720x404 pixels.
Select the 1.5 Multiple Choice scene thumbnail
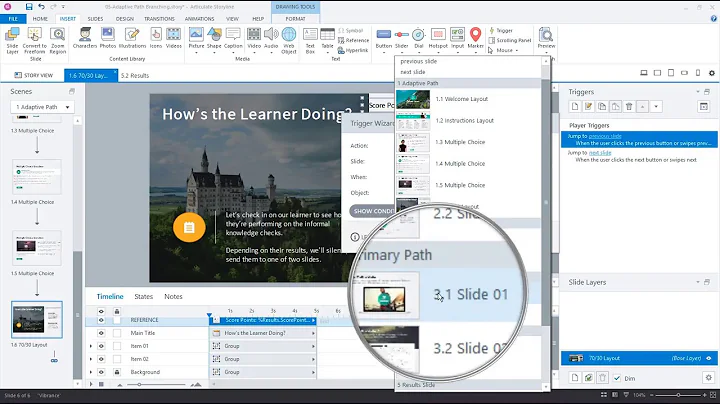click(37, 247)
